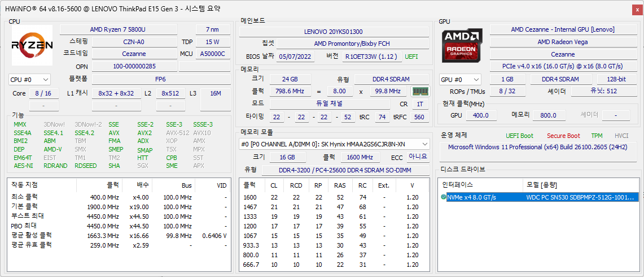This screenshot has height=277, width=644.
Task: Select the 부스트 최대 clock row
Action: click(x=120, y=216)
